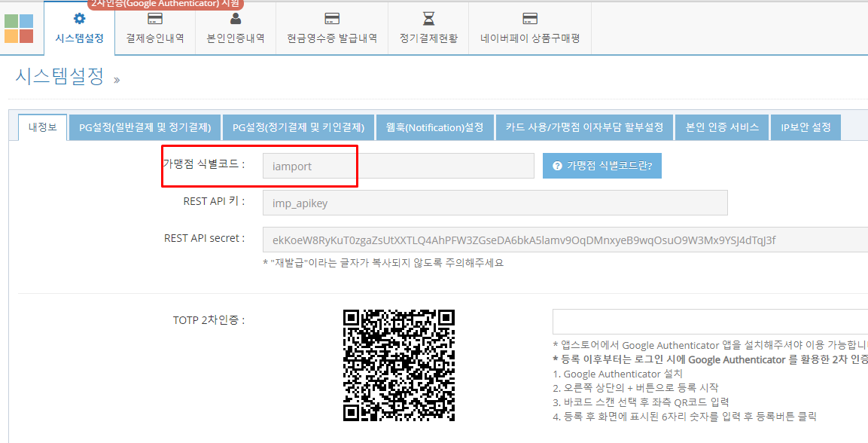This screenshot has width=868, height=443.
Task: Click the 시스템설정 page heading
Action: (x=59, y=76)
